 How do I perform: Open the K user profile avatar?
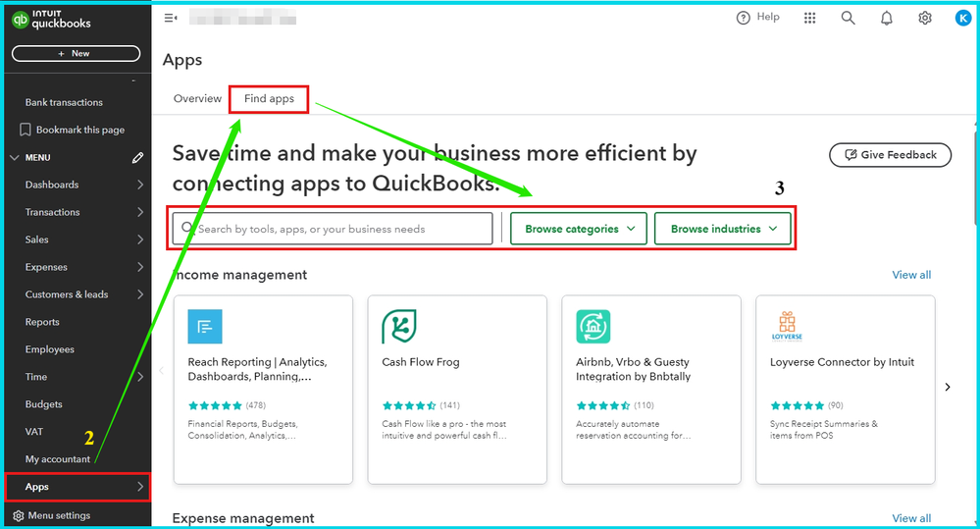[x=963, y=18]
